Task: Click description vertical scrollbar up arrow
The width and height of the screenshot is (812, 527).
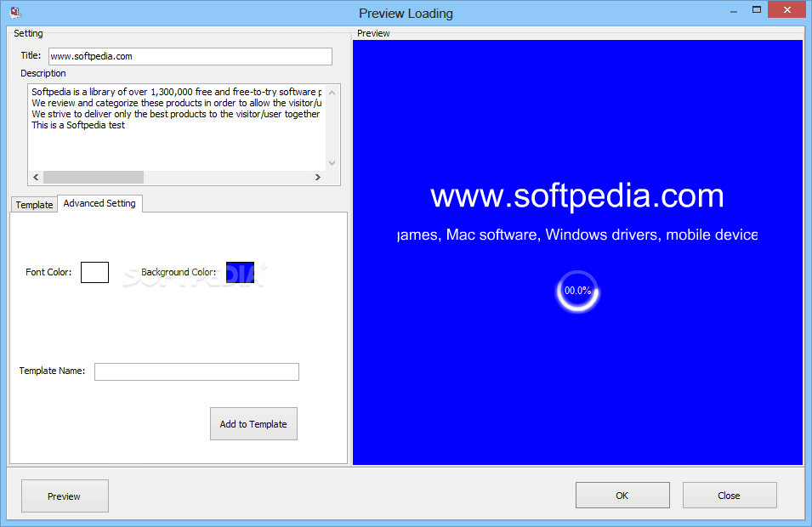Action: coord(332,93)
